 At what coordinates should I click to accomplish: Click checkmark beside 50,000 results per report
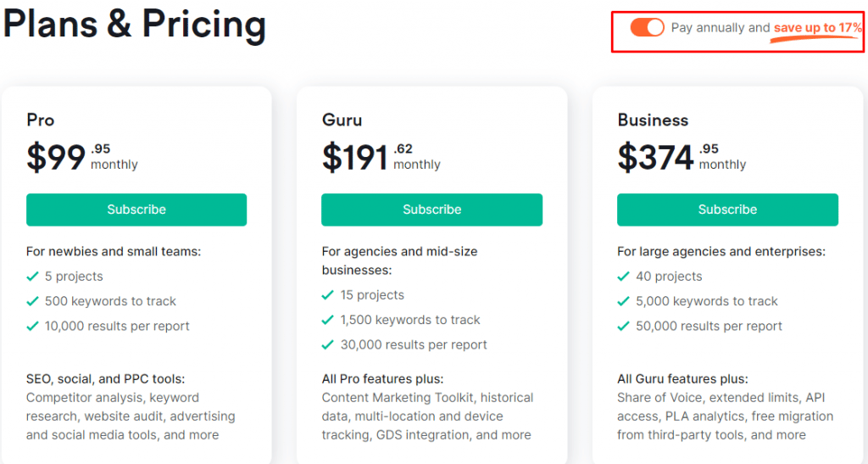pyautogui.click(x=624, y=326)
